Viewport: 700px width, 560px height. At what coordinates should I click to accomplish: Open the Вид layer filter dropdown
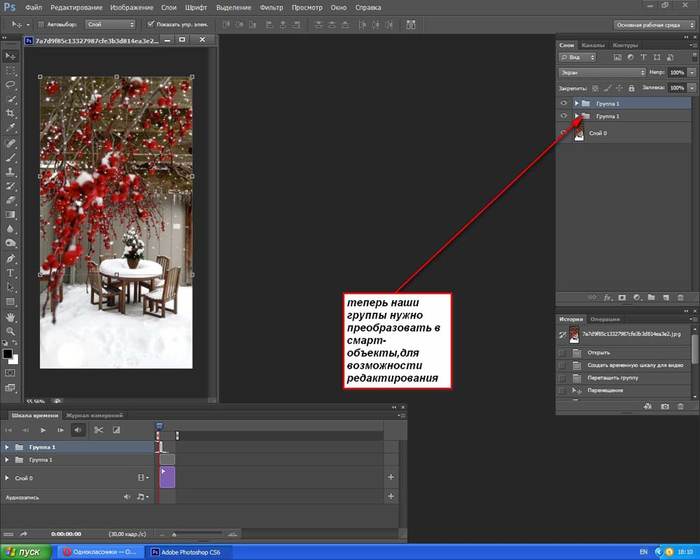click(578, 57)
